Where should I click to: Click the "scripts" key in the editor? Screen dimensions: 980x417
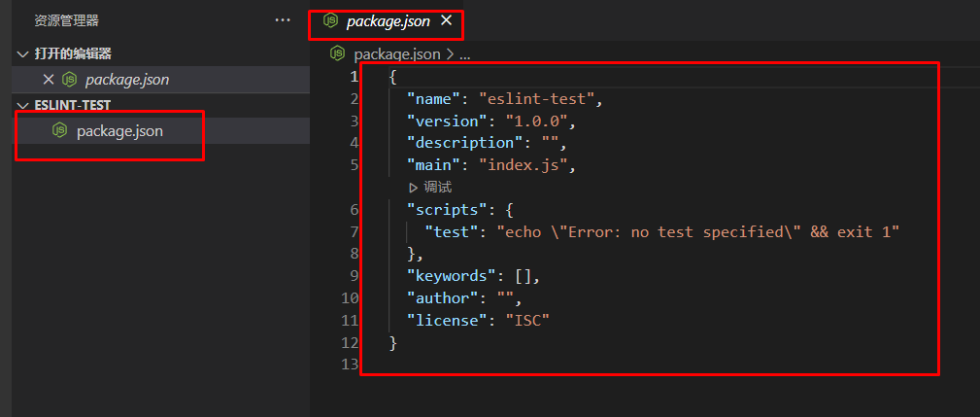[x=440, y=209]
